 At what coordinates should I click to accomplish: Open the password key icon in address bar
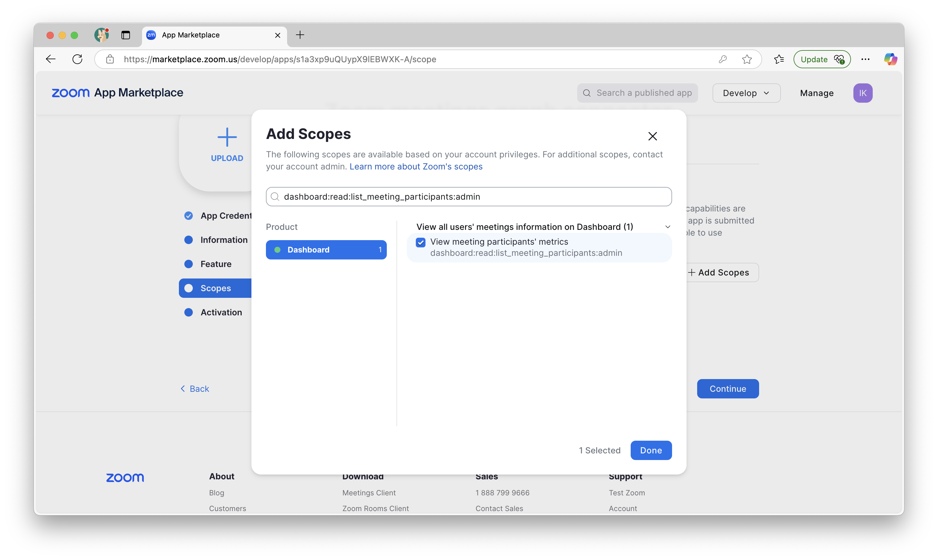click(723, 59)
